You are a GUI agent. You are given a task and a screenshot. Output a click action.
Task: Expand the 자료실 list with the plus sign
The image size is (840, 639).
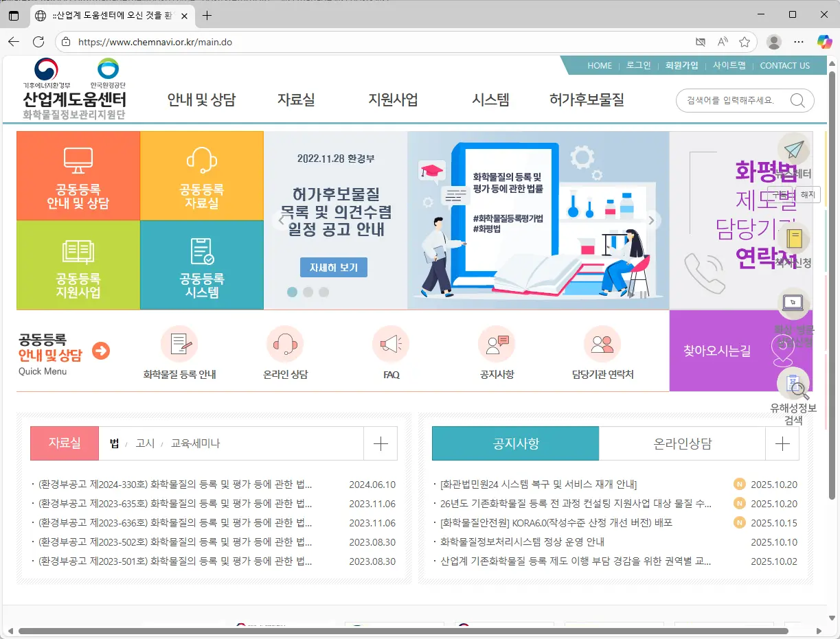coord(381,443)
